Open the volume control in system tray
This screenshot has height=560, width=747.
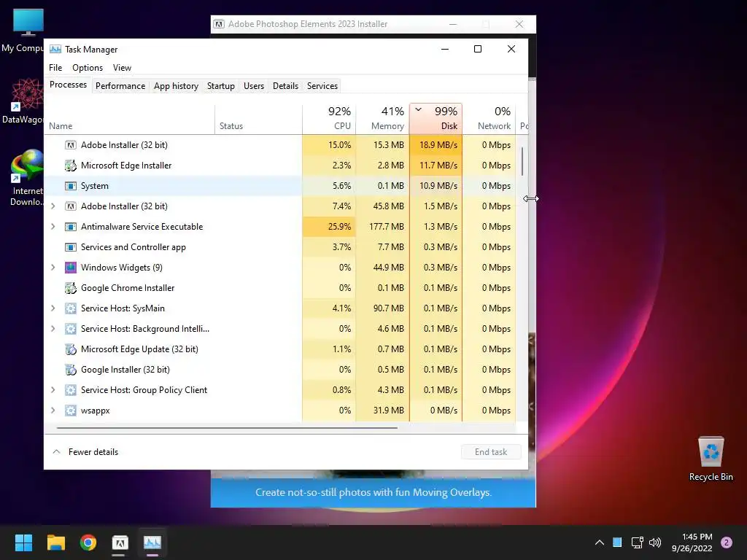pos(655,542)
